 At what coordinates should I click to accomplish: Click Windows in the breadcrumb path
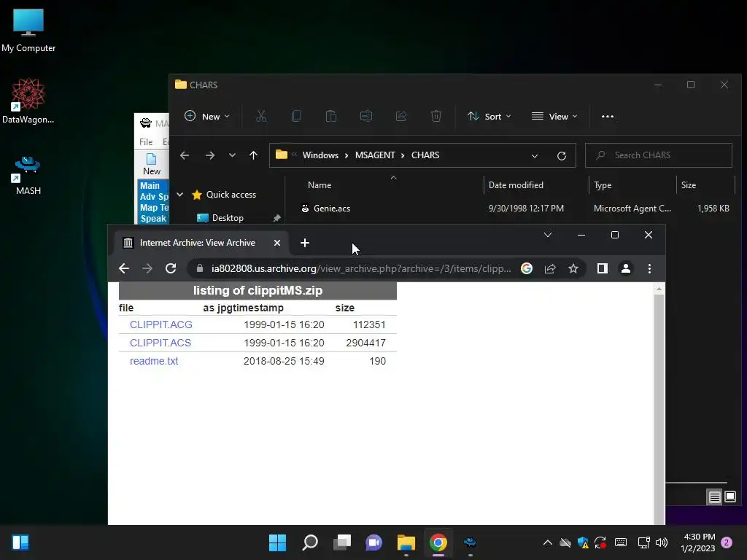(320, 155)
